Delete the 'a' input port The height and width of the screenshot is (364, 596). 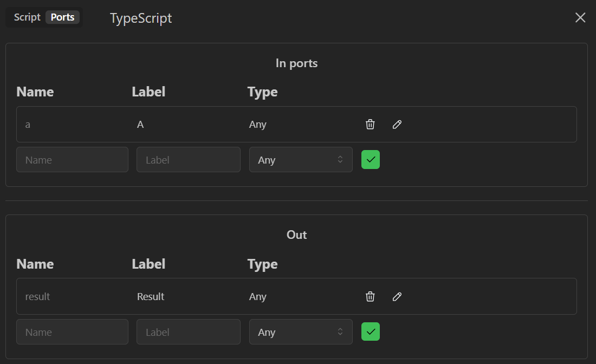tap(370, 125)
